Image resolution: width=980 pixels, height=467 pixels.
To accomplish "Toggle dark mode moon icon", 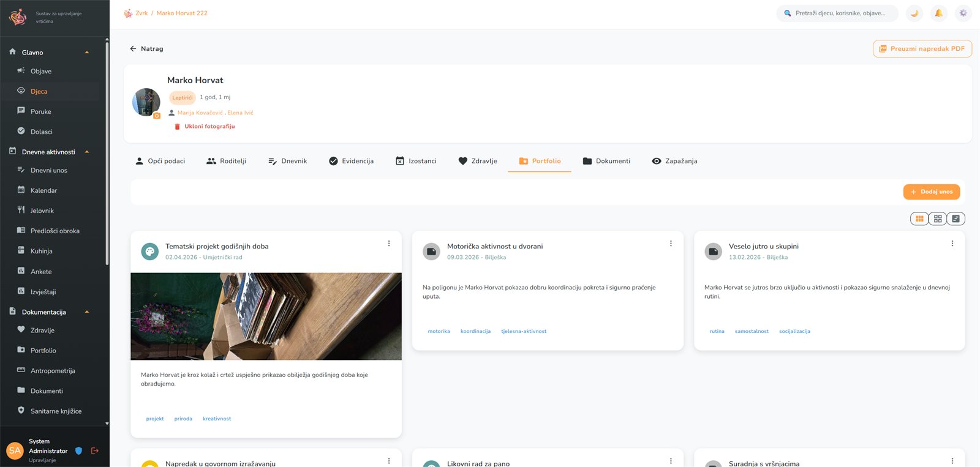I will coord(914,13).
